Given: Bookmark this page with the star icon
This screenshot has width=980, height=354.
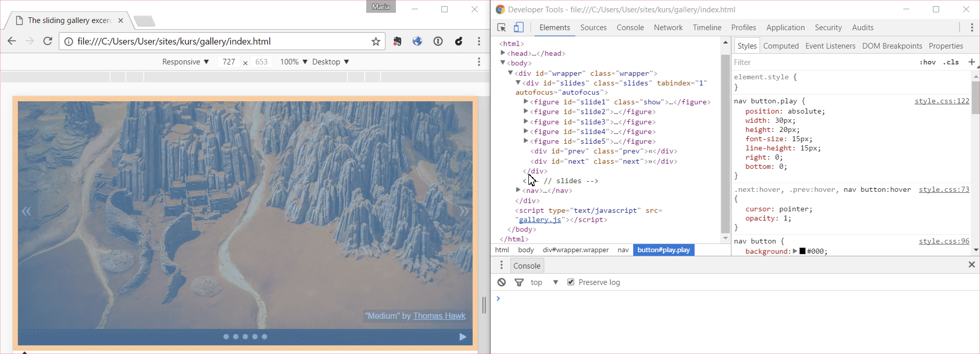Looking at the screenshot, I should (x=376, y=41).
